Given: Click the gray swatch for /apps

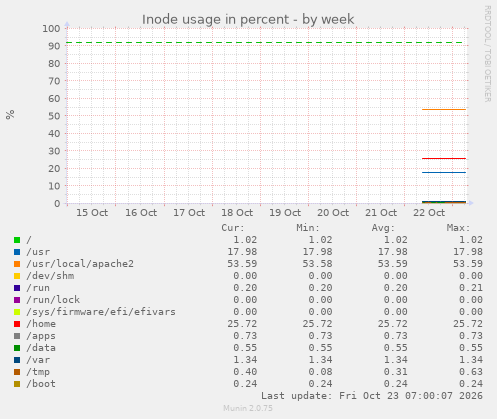Looking at the screenshot, I should (17, 336).
